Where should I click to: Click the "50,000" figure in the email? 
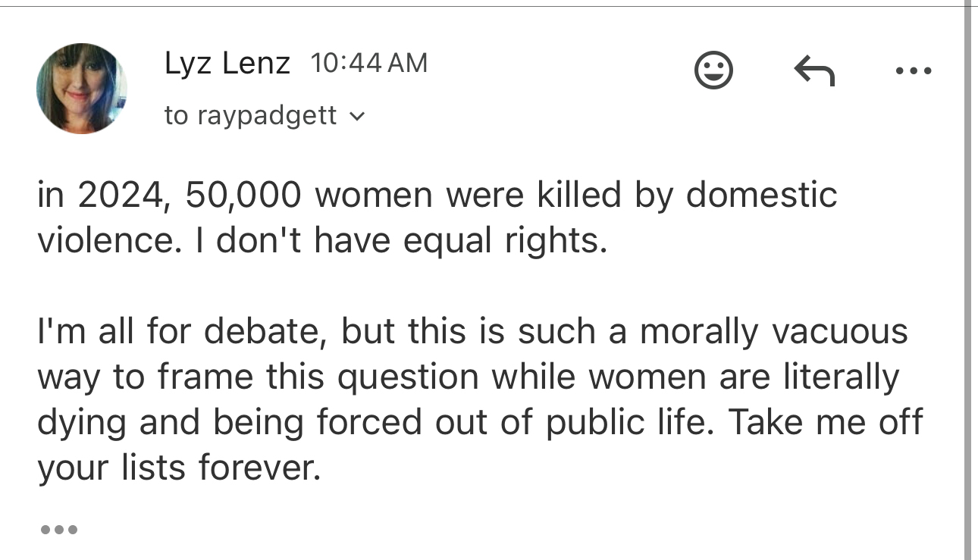pos(243,195)
